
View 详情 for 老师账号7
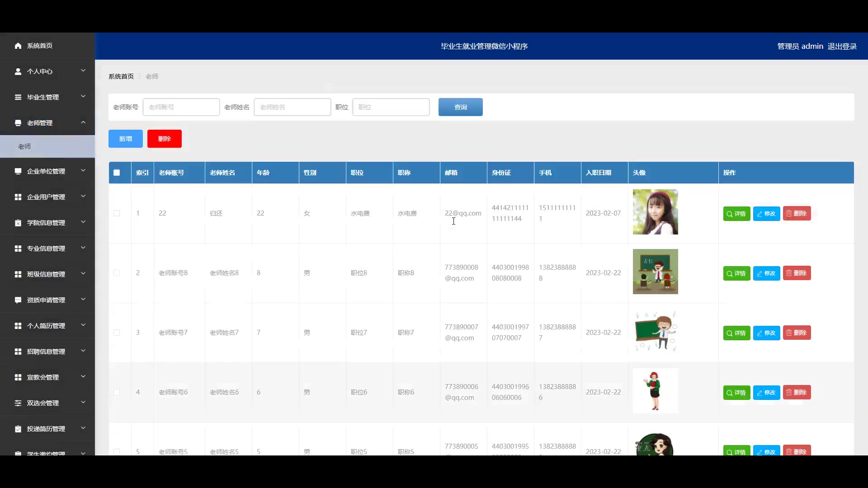tap(736, 333)
